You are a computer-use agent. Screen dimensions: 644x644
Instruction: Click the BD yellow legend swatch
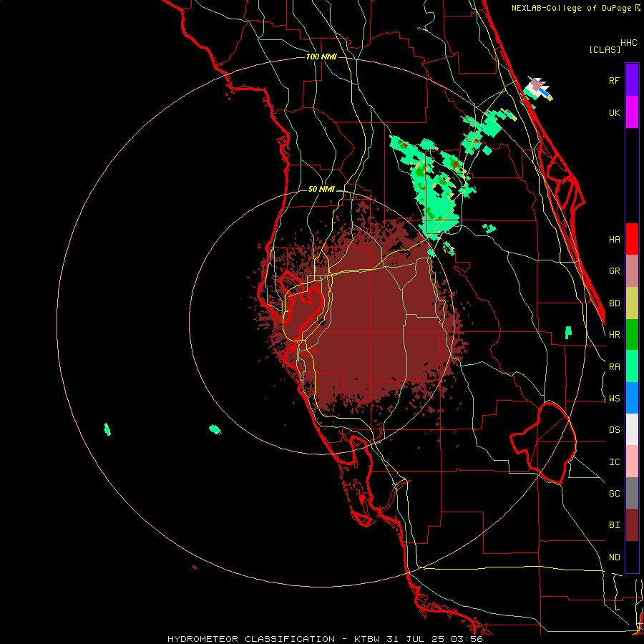(x=632, y=303)
